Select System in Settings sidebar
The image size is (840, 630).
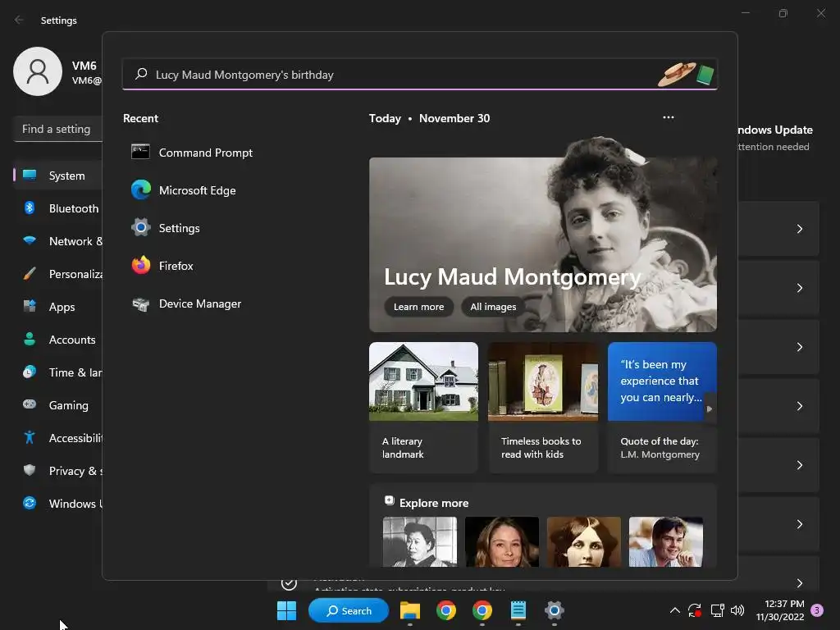coord(58,176)
